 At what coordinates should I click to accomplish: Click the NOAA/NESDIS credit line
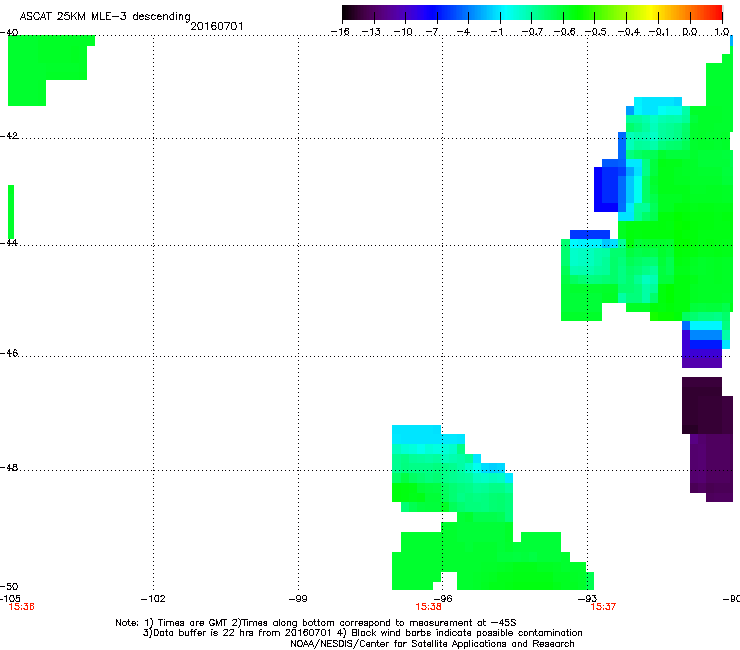(x=432, y=643)
